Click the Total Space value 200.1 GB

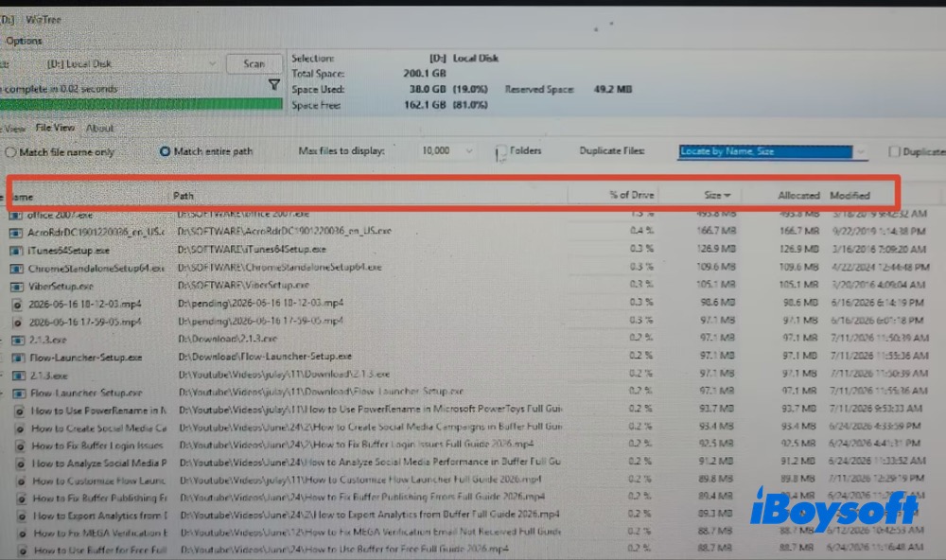tap(424, 74)
